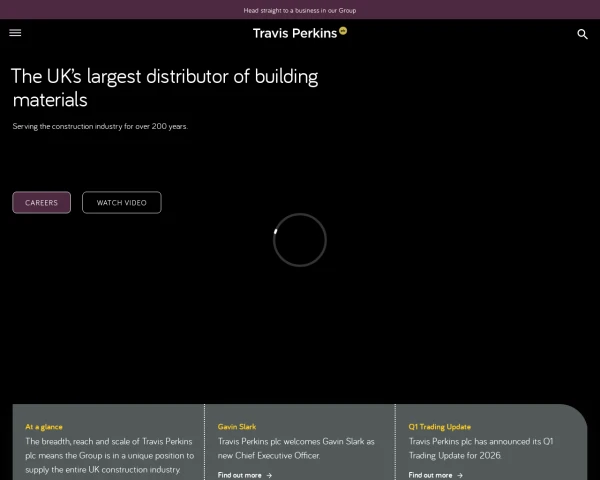Open the Q1 Trading Update heading
Viewport: 600px width, 480px height.
(440, 427)
